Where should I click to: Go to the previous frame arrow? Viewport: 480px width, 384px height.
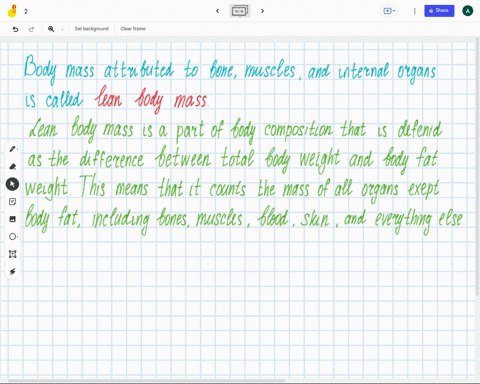coord(218,11)
